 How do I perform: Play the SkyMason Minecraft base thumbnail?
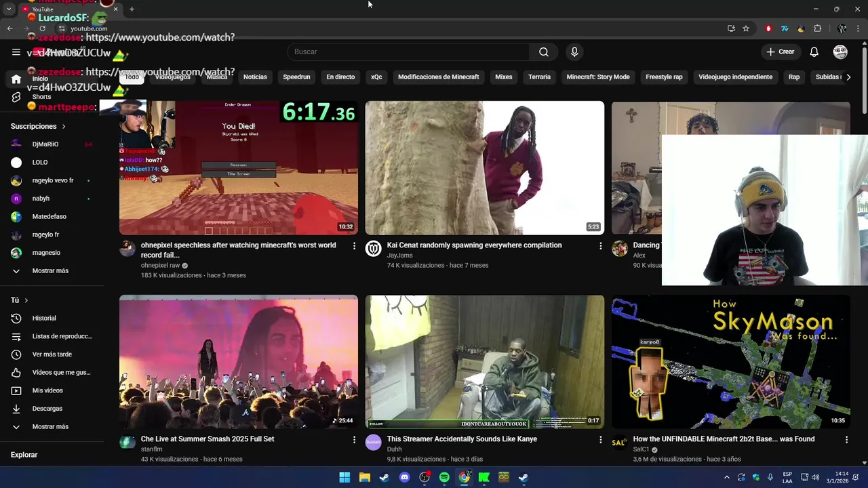pyautogui.click(x=730, y=361)
